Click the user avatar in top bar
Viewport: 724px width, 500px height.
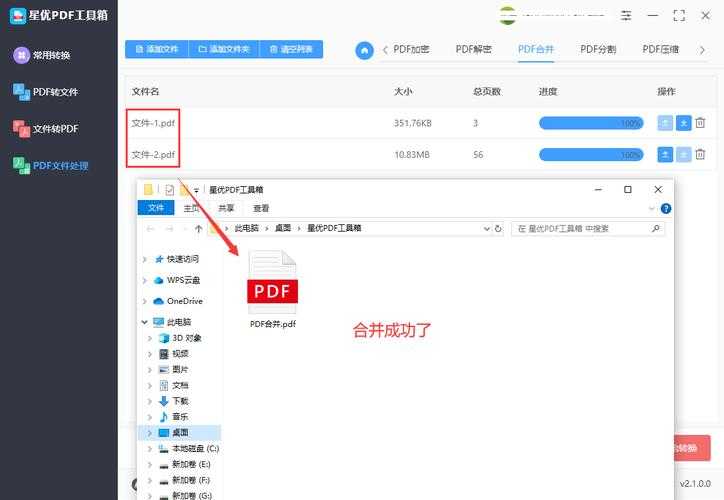pyautogui.click(x=507, y=16)
